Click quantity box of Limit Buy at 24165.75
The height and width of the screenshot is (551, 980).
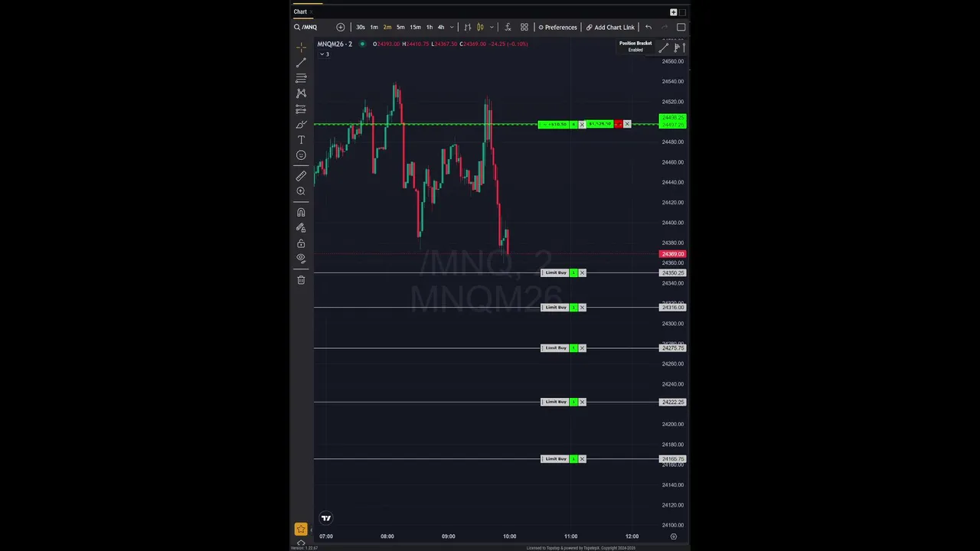click(574, 459)
